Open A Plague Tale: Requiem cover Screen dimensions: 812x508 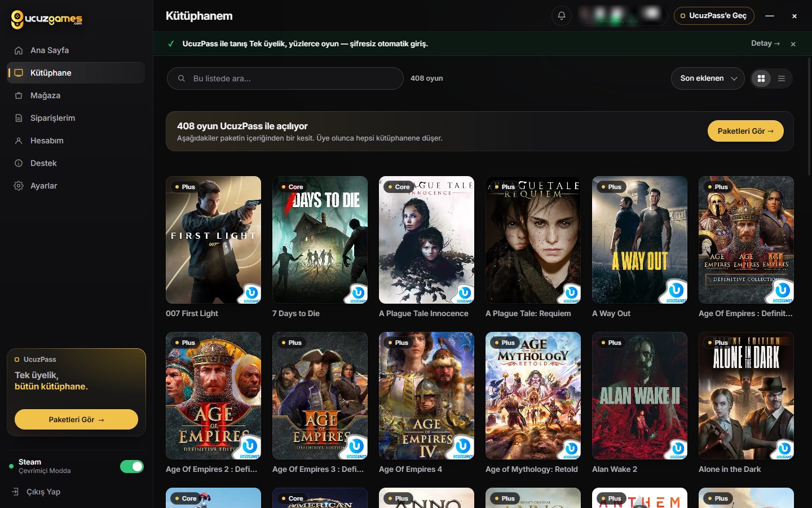coord(533,240)
